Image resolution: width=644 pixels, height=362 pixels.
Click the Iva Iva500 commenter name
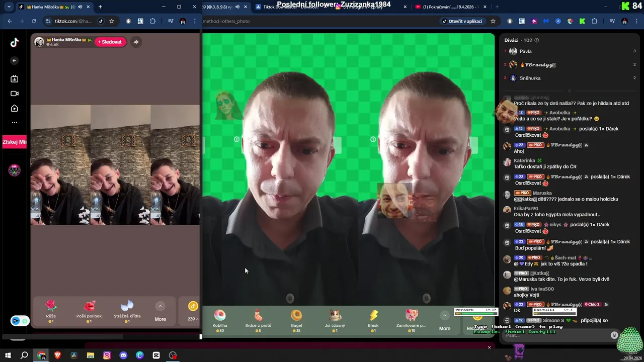542,289
